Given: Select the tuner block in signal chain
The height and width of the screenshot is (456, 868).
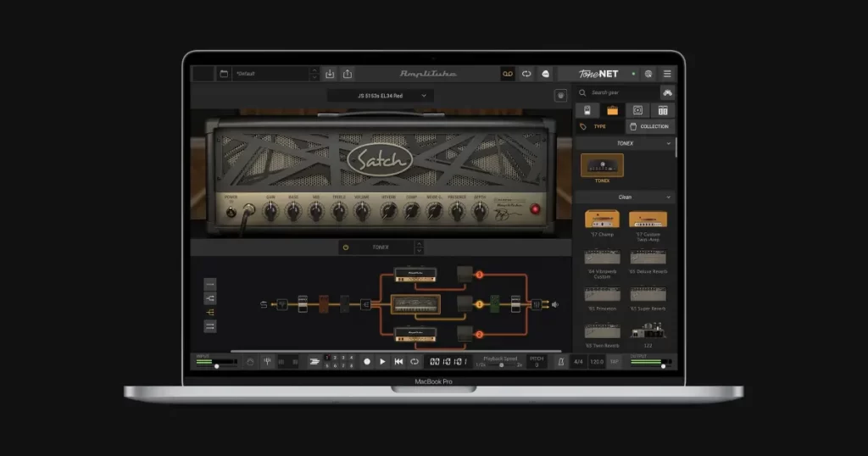Looking at the screenshot, I should pyautogui.click(x=282, y=304).
